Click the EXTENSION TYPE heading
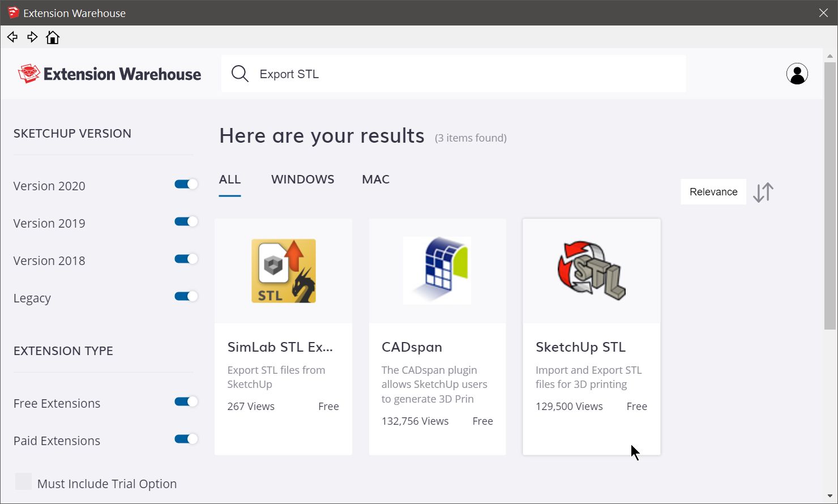Viewport: 838px width, 504px height. tap(63, 351)
